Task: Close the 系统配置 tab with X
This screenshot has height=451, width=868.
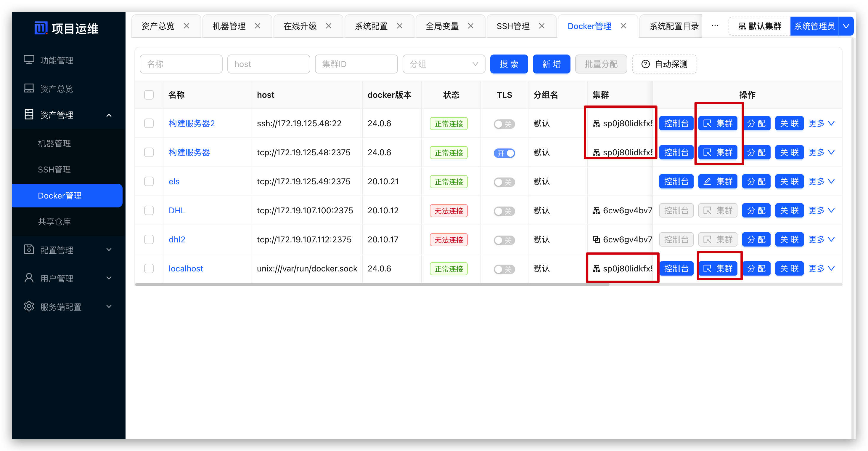Action: click(x=400, y=26)
